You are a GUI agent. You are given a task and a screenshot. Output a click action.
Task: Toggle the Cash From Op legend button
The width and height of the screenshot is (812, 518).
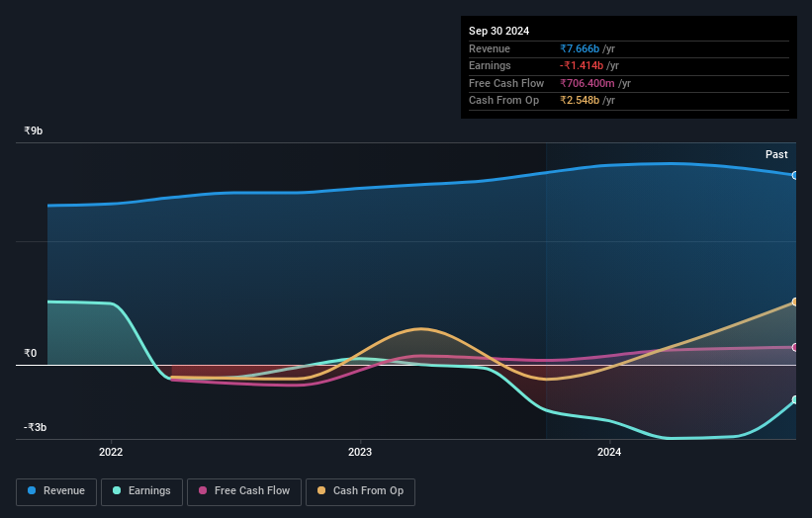click(x=360, y=491)
